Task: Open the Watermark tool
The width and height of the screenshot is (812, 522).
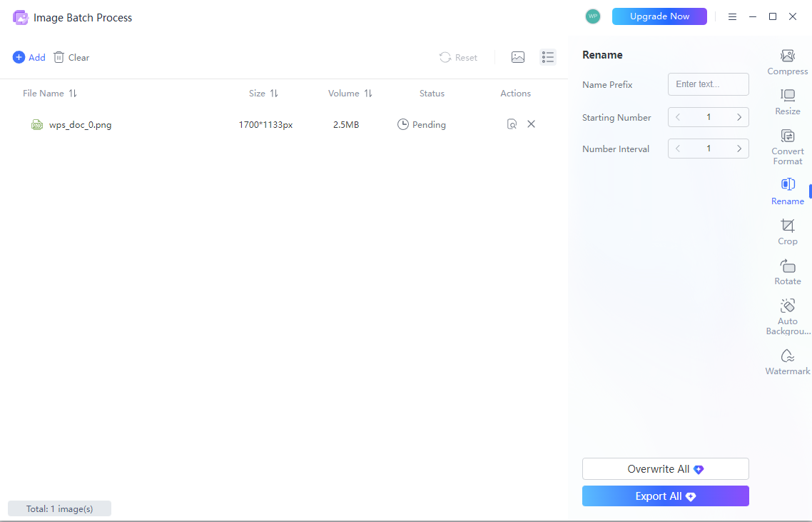Action: [787, 362]
